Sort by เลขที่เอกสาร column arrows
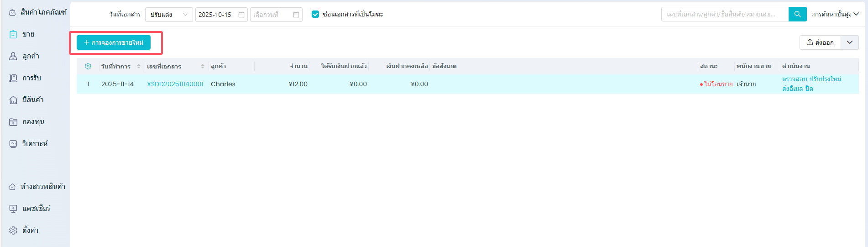 point(203,66)
